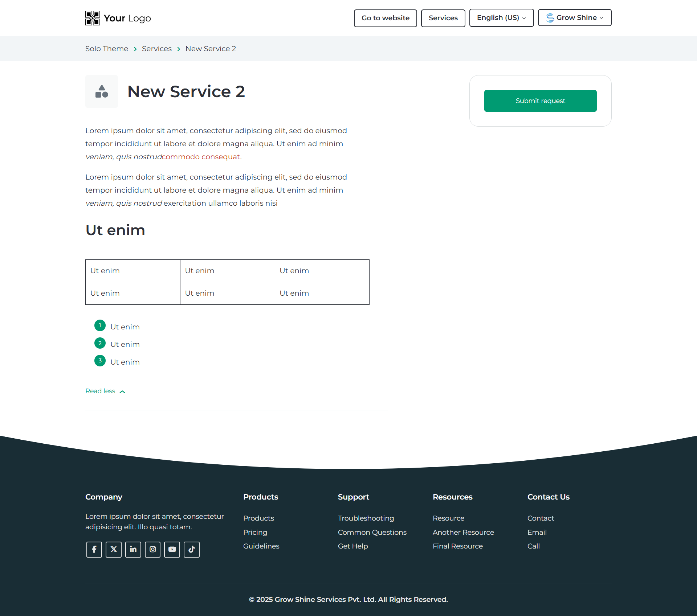Open the Services header menu item
Viewport: 697px width, 616px height.
click(443, 18)
